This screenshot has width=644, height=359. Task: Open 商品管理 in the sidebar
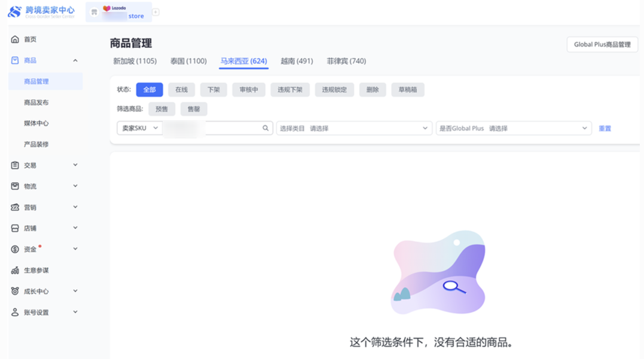(45, 81)
